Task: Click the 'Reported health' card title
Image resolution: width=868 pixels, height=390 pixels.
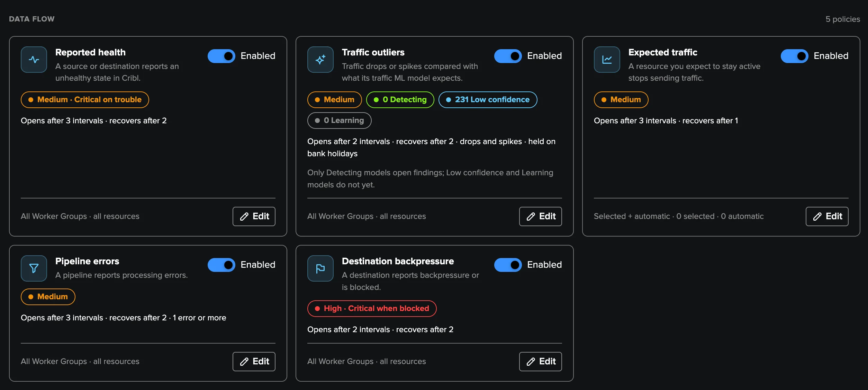Action: point(90,52)
